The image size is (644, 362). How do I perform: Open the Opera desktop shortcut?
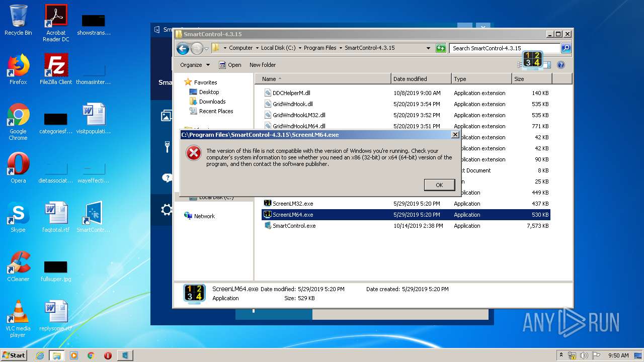point(18,168)
